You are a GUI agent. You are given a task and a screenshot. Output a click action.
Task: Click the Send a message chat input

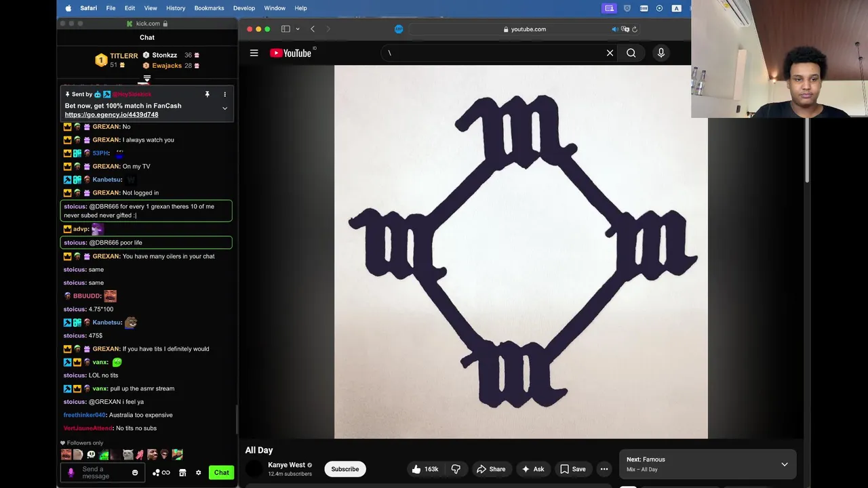pos(104,472)
